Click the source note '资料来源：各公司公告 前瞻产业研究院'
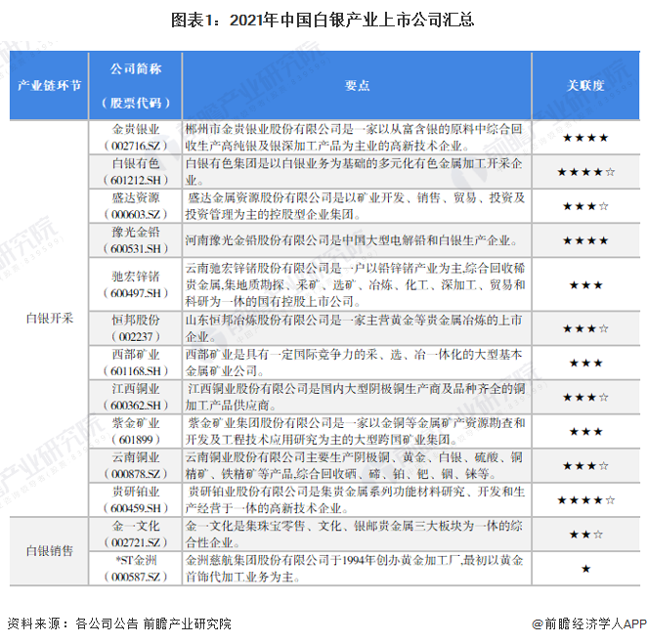The image size is (647, 644). [x=119, y=623]
